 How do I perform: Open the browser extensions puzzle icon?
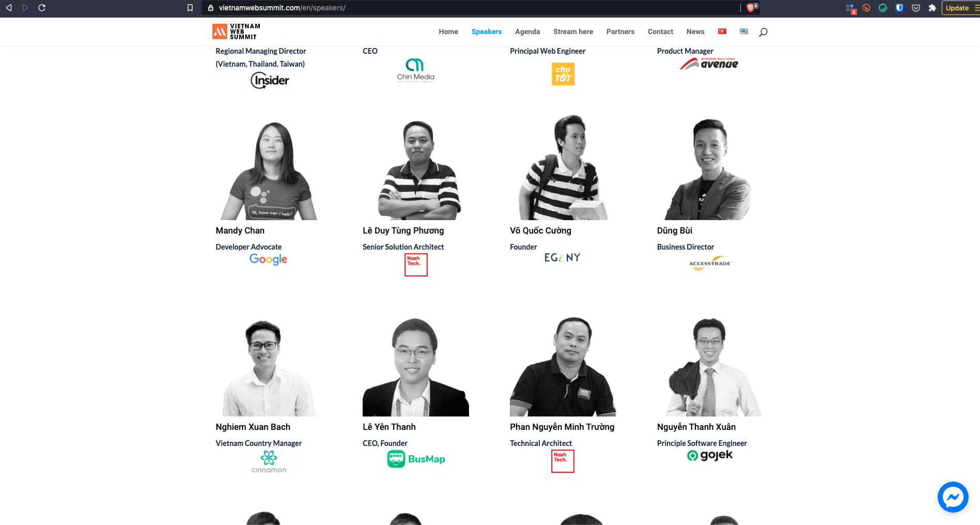(932, 8)
